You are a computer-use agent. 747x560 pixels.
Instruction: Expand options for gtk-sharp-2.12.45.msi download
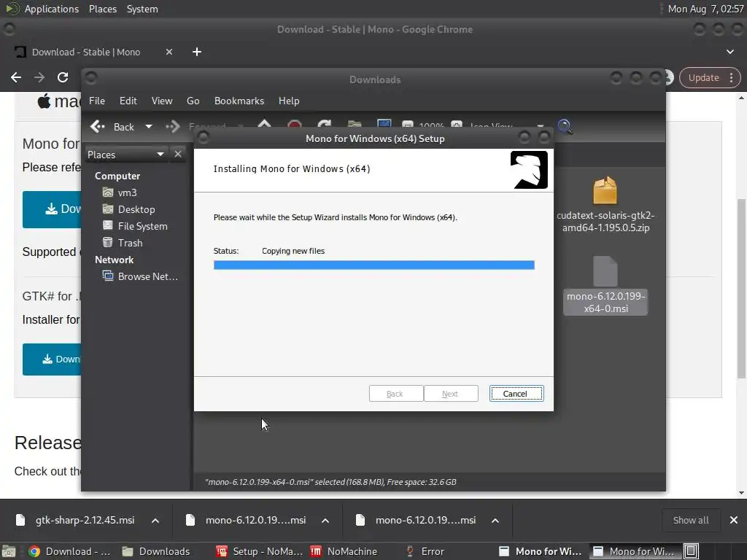155,521
